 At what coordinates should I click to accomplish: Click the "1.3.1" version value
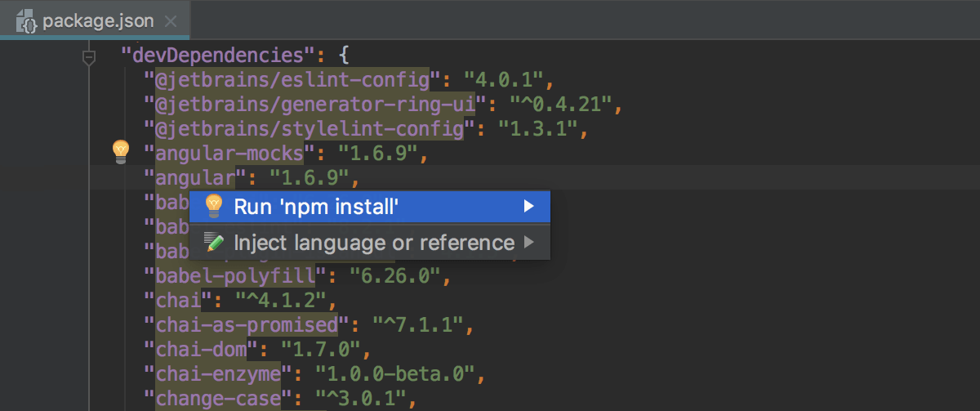tap(537, 127)
